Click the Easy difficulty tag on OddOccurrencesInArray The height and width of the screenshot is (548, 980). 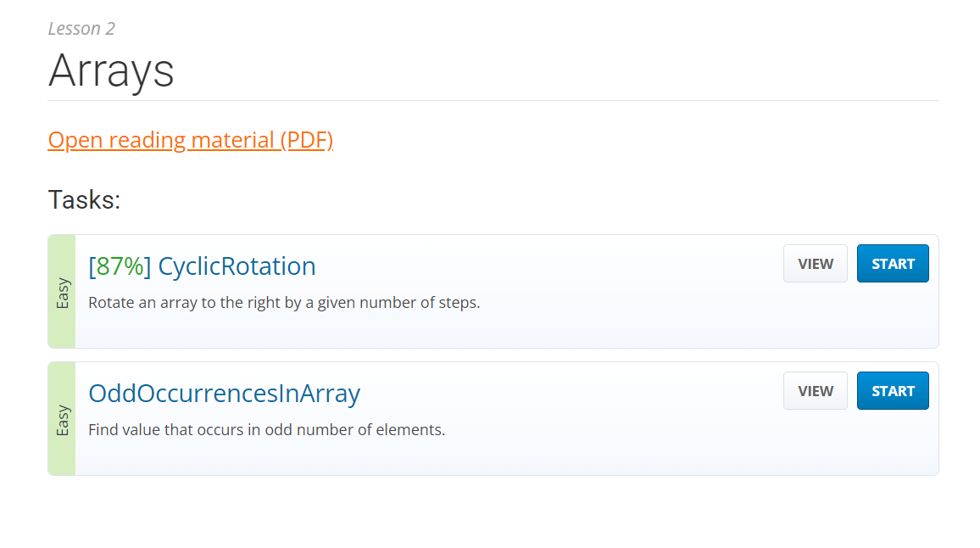[x=62, y=419]
